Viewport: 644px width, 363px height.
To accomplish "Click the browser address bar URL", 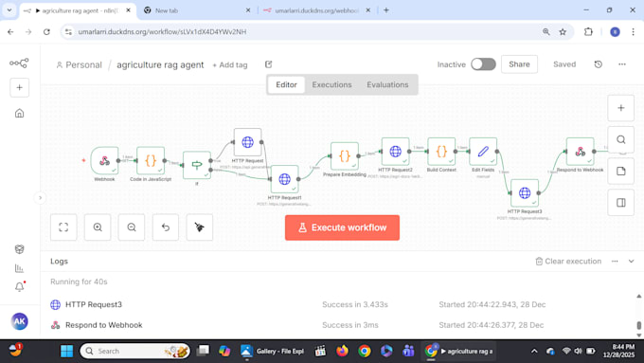I will [x=162, y=31].
